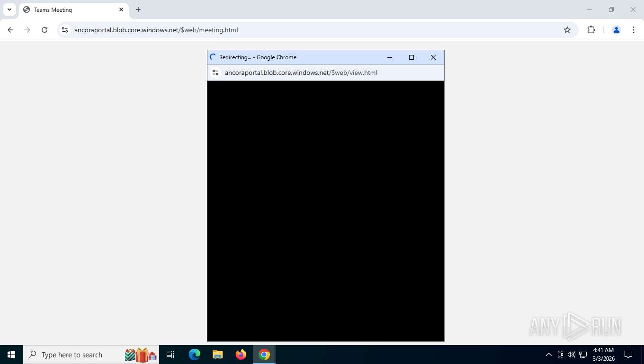Open the Chrome profile avatar
644x364 pixels.
coord(617,30)
